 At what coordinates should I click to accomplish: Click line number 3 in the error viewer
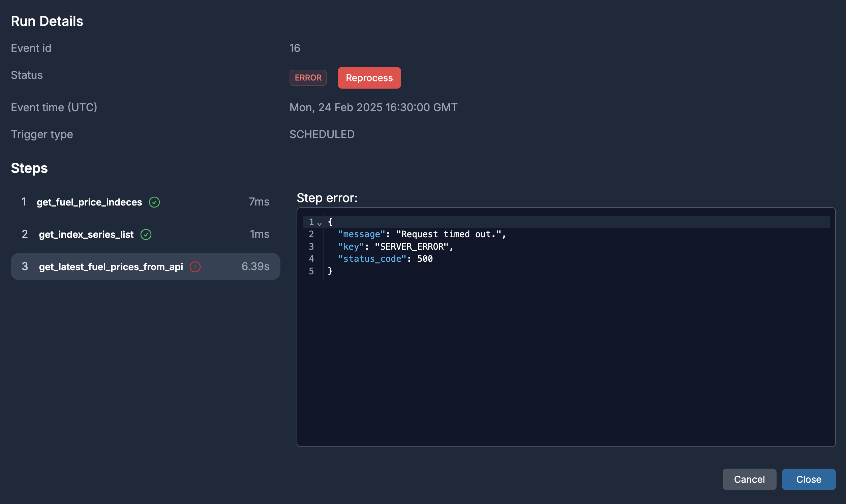pos(311,246)
